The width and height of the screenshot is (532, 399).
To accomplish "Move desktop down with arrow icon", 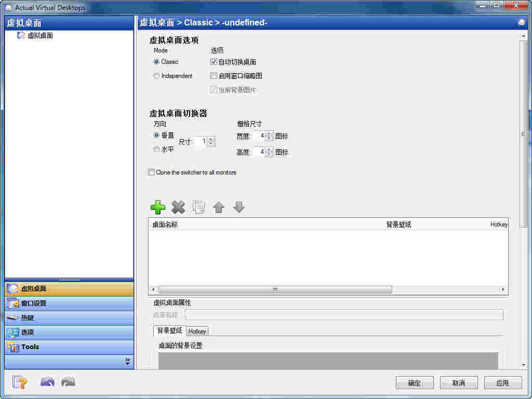I will (x=239, y=207).
